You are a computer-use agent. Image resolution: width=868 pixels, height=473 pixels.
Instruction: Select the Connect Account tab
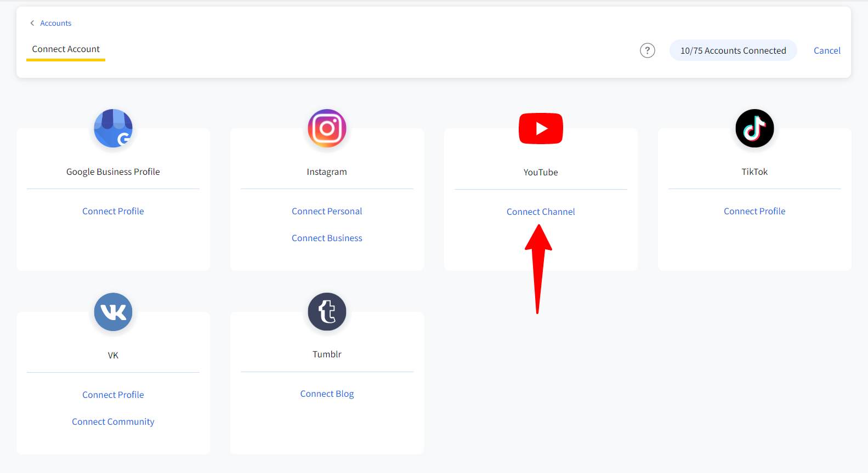(x=66, y=49)
